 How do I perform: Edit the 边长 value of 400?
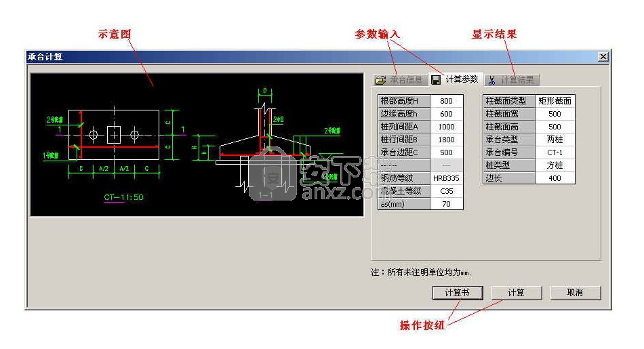pyautogui.click(x=555, y=178)
